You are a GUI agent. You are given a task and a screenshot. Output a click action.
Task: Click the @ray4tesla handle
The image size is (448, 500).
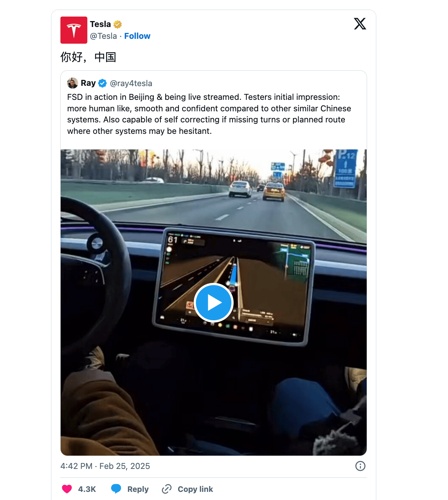coord(131,83)
